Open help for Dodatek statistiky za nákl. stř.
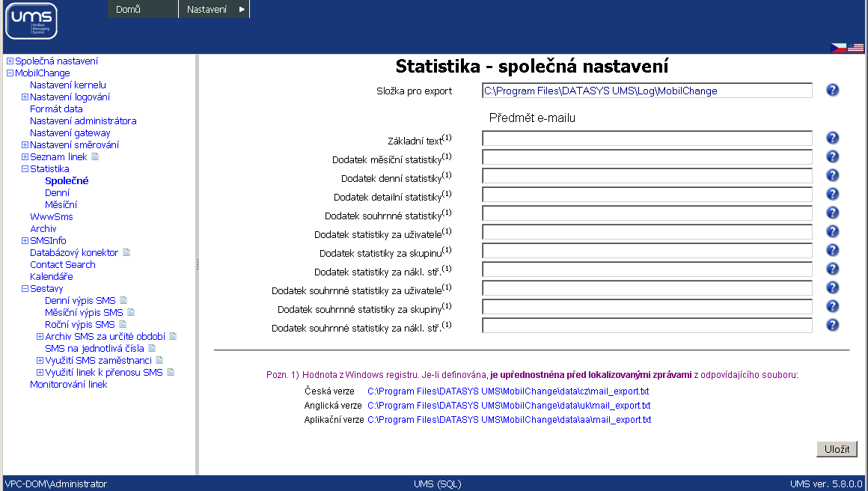This screenshot has height=491, width=868. 832,269
